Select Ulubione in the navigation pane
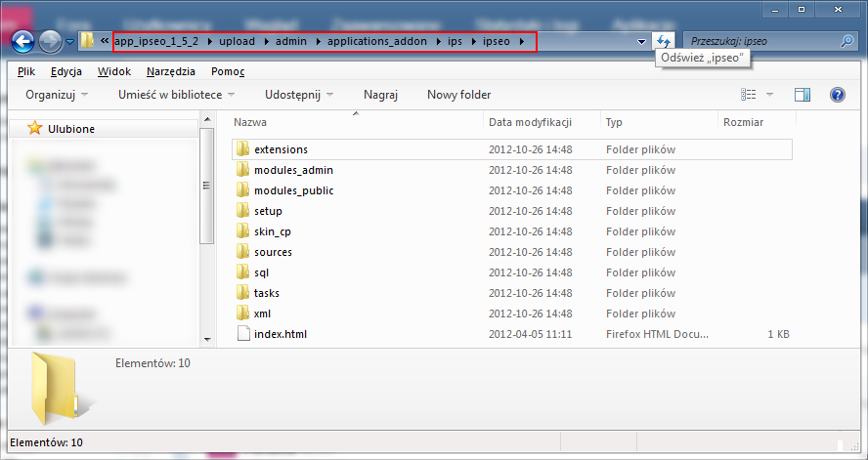The image size is (868, 460). coord(71,129)
